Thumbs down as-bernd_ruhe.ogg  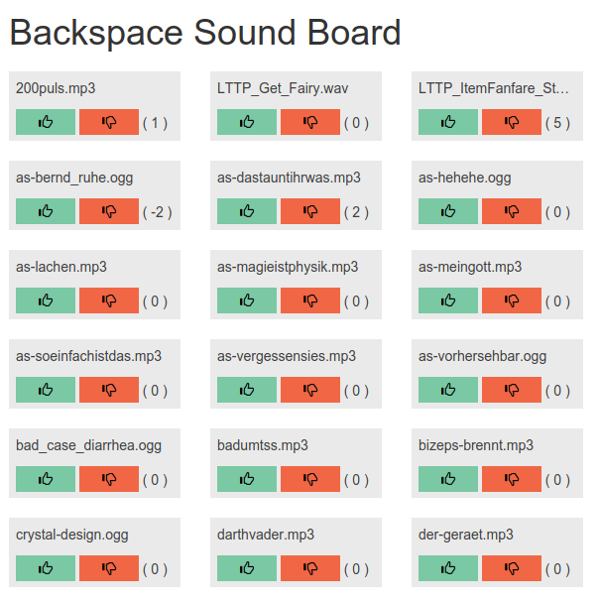click(109, 211)
